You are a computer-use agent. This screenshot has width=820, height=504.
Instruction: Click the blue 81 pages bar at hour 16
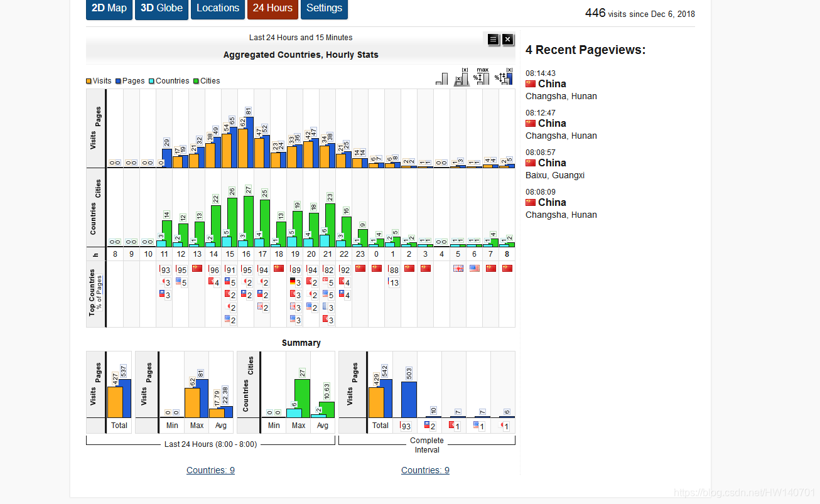pyautogui.click(x=250, y=142)
